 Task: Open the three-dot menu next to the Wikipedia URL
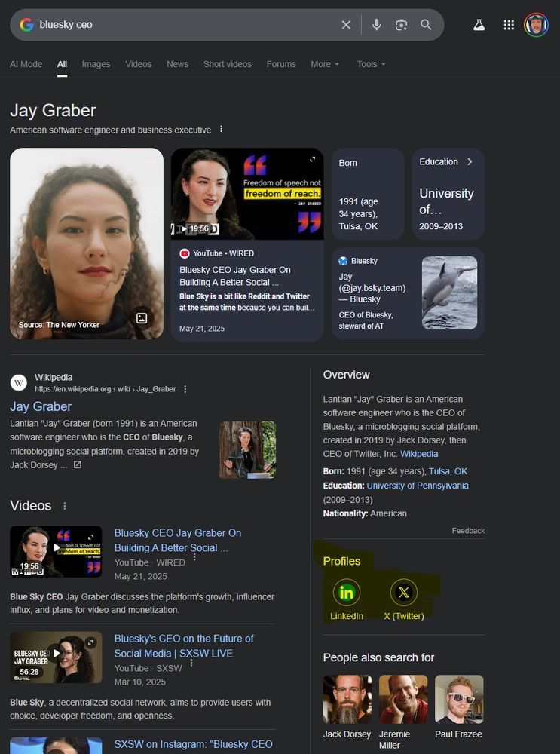click(x=185, y=389)
